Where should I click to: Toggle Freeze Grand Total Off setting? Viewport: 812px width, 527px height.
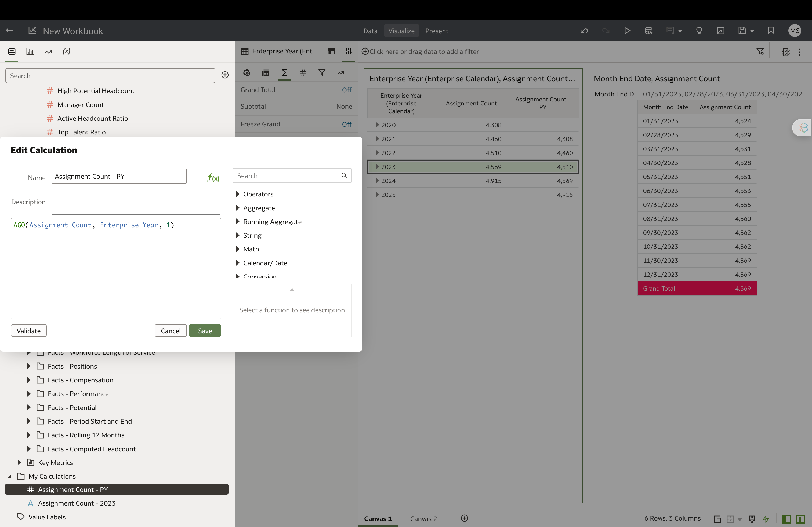pyautogui.click(x=347, y=124)
